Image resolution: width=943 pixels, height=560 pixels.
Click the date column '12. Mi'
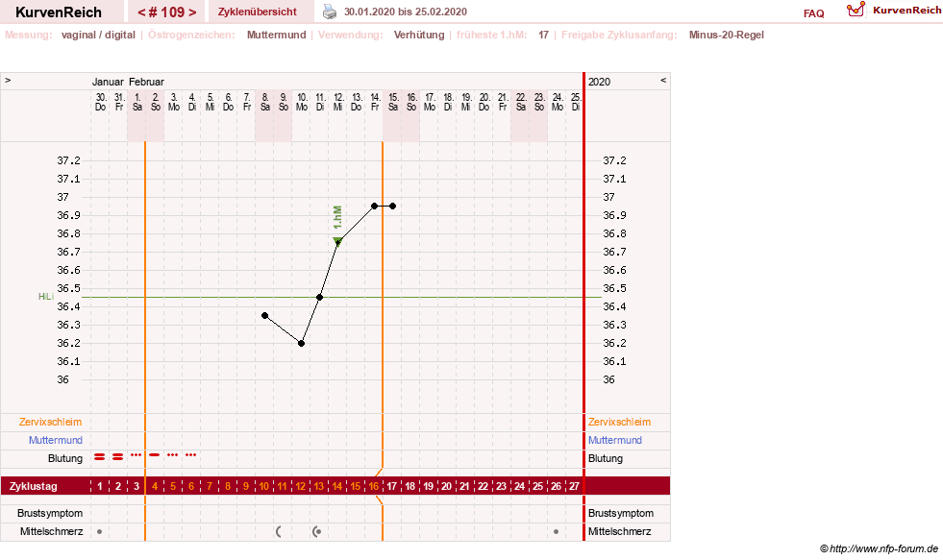click(338, 102)
